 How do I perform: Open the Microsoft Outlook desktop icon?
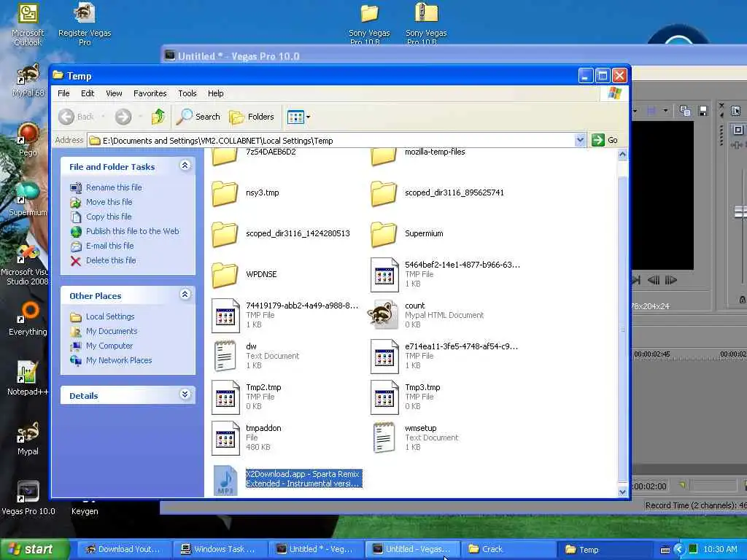28,24
